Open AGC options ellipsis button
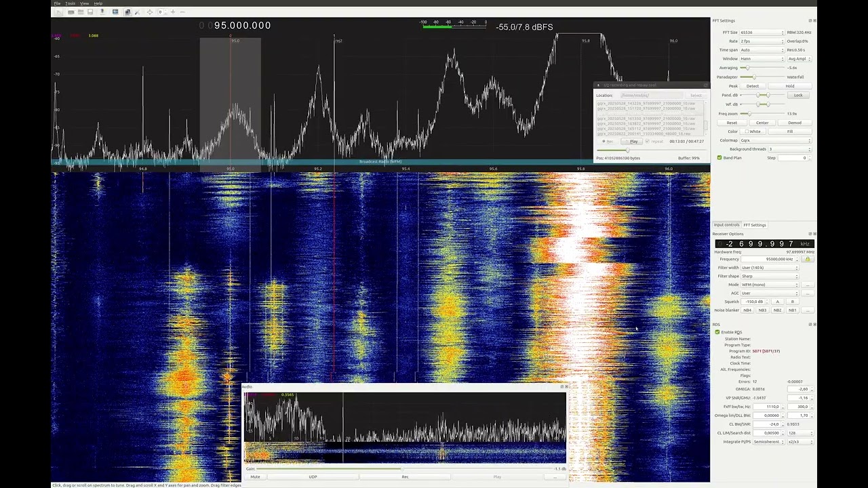The image size is (868, 488). pyautogui.click(x=808, y=293)
